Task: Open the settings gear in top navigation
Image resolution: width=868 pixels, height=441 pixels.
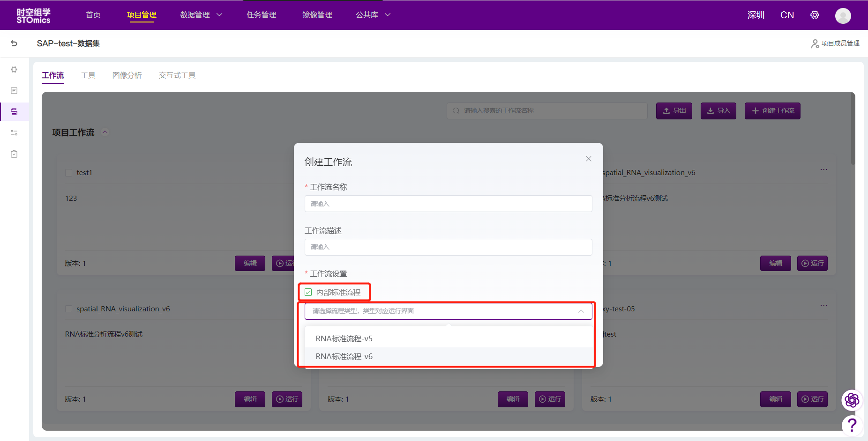Action: [815, 15]
